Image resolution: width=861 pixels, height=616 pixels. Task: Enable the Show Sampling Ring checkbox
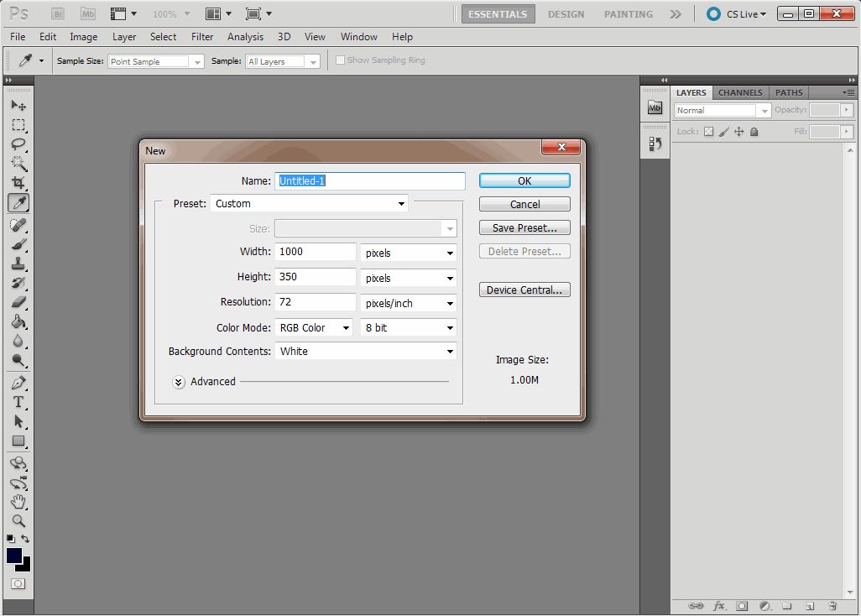tap(341, 60)
